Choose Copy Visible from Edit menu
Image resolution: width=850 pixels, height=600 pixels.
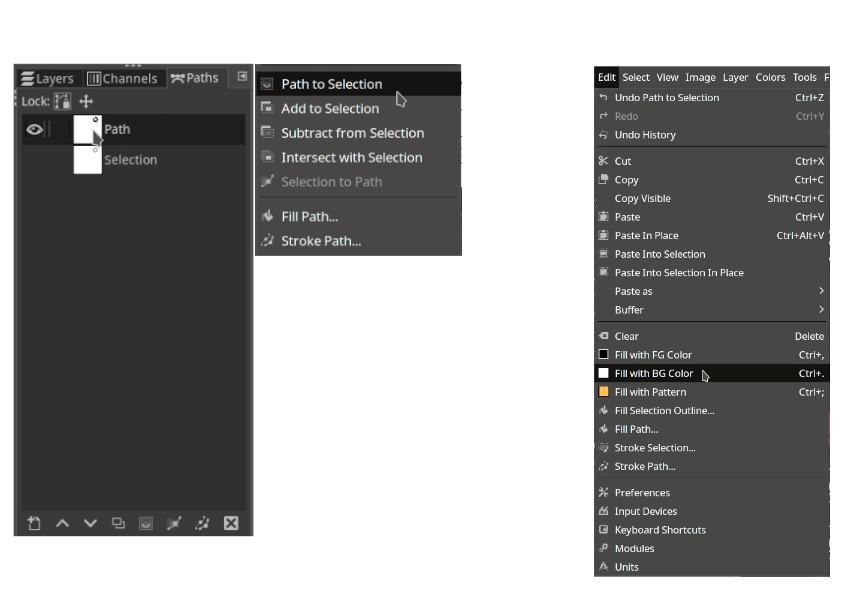(712, 198)
